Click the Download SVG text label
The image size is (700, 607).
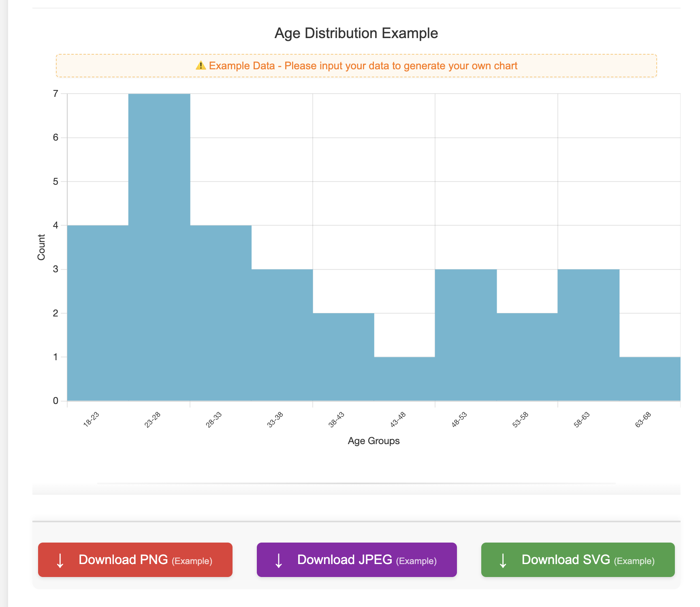pos(566,560)
